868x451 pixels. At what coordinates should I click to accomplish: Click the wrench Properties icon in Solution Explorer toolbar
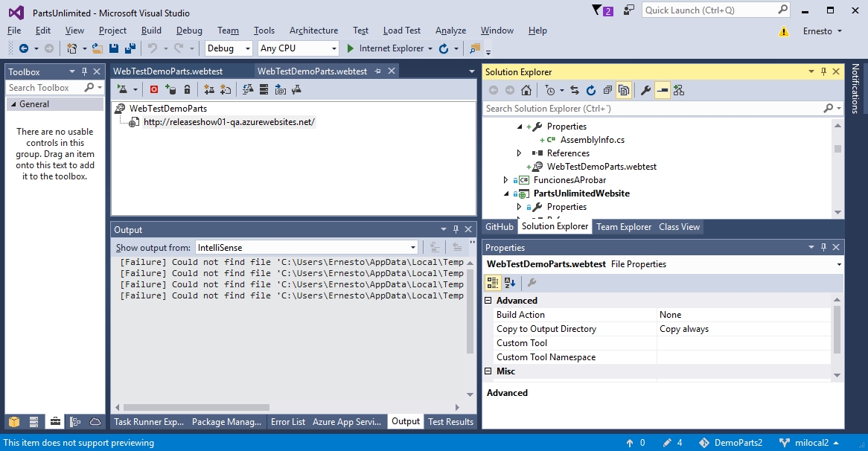click(x=645, y=90)
